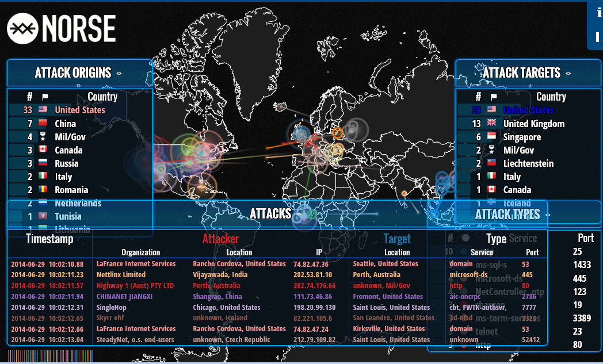The height and width of the screenshot is (364, 603).
Task: Click the Attacks panel header
Action: [270, 214]
